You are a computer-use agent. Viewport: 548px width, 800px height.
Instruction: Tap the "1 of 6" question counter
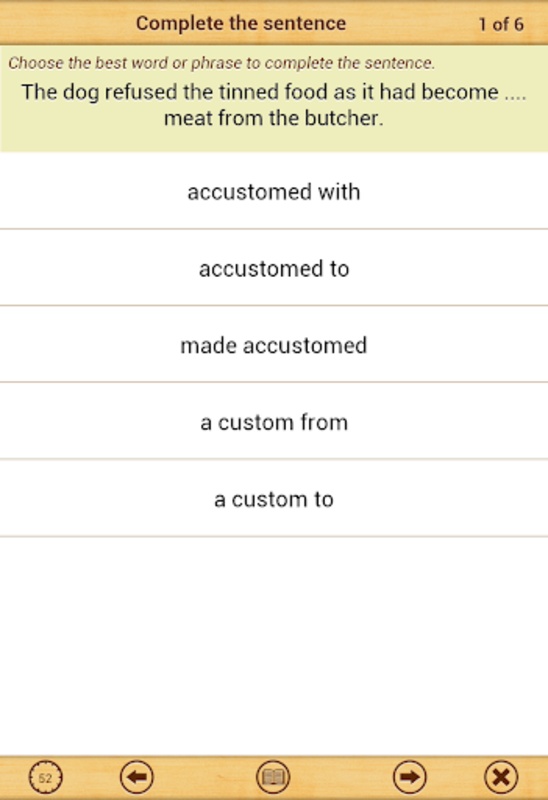501,24
